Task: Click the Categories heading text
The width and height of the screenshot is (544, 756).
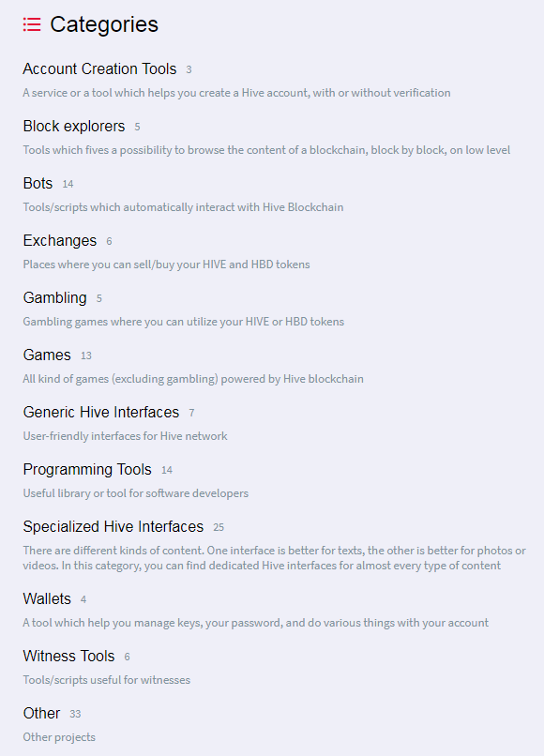Action: point(104,24)
